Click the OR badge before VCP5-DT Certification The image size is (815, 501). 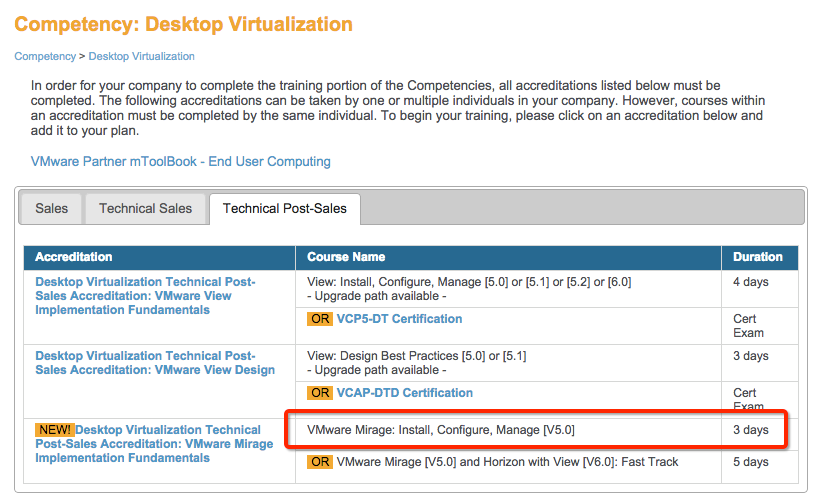coord(320,319)
